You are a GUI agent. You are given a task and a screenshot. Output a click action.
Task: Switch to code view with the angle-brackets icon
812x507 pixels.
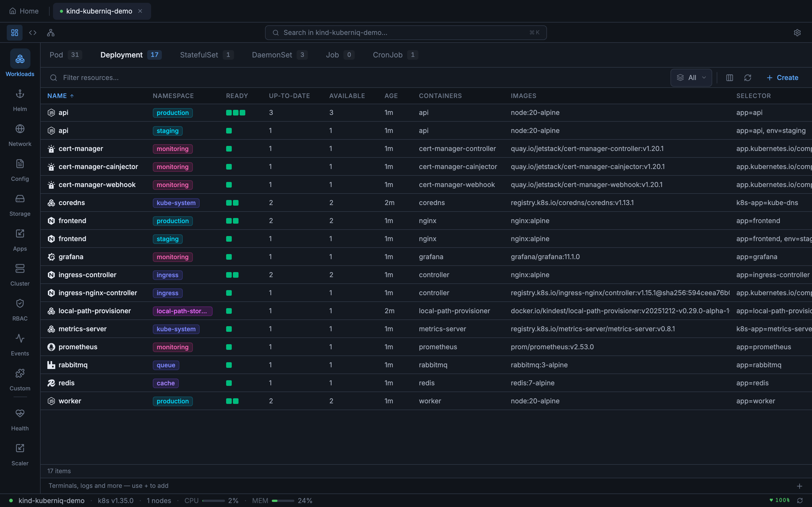tap(32, 32)
